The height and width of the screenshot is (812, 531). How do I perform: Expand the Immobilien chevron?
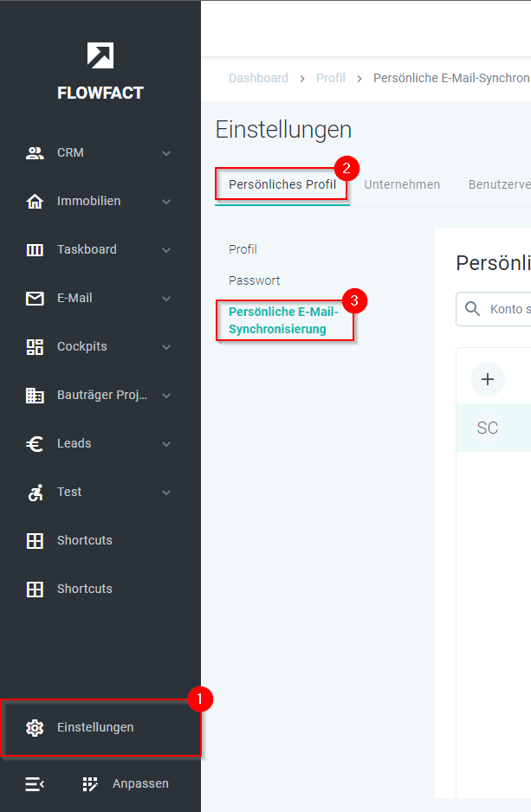(x=166, y=202)
